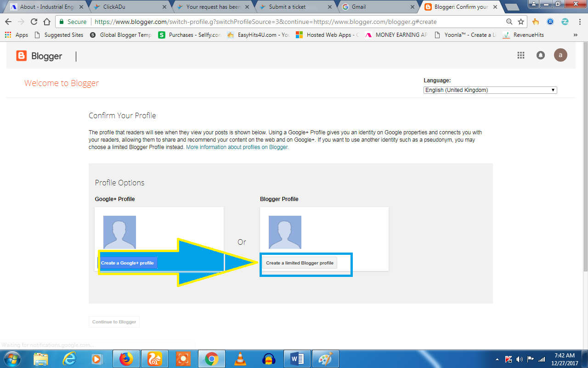
Task: Click the blue circle 'a' extension
Action: pyautogui.click(x=550, y=22)
